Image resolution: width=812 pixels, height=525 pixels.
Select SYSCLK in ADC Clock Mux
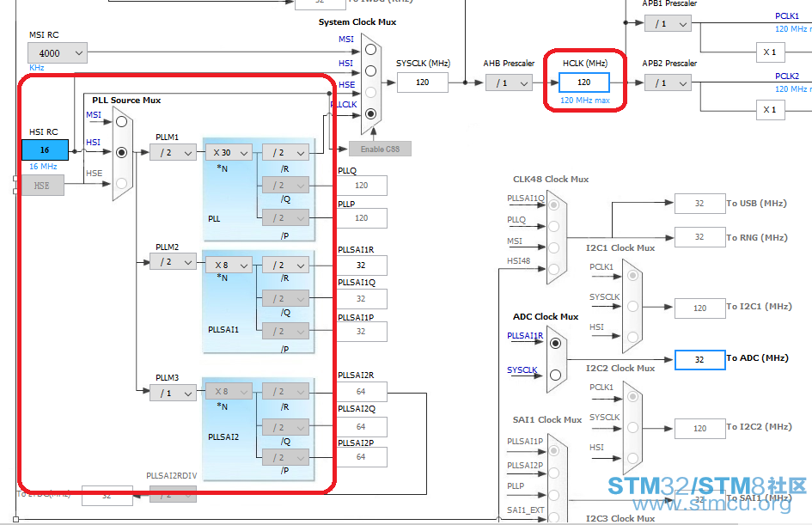pos(555,375)
